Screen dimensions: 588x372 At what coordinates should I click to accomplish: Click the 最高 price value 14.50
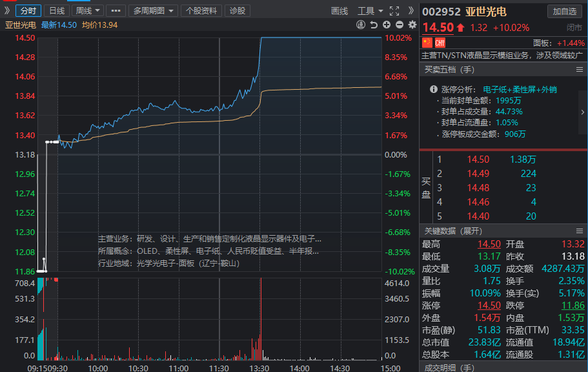tap(489, 244)
